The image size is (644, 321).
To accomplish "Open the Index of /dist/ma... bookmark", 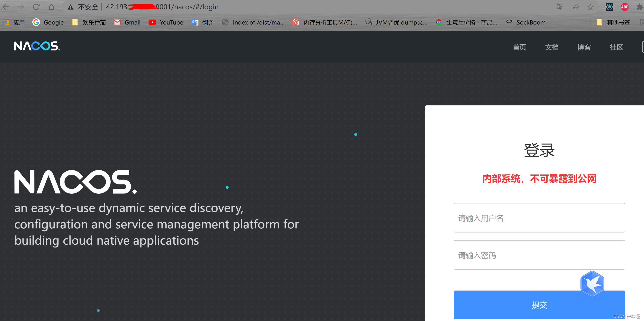I will 253,22.
